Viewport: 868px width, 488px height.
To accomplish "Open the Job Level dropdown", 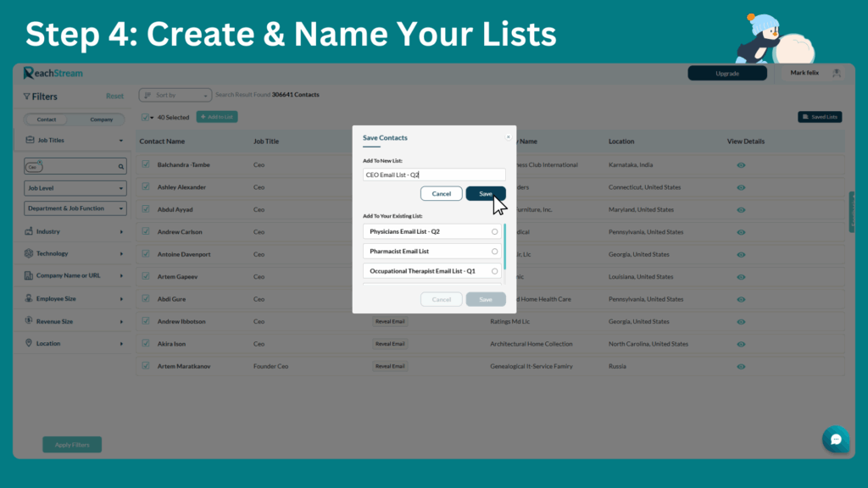I will [x=75, y=188].
